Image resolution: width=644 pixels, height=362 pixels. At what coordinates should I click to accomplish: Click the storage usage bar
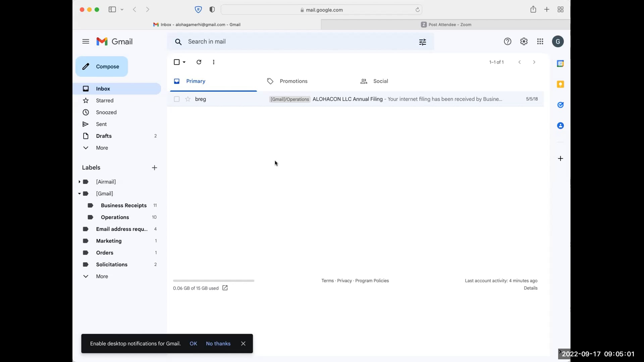pyautogui.click(x=214, y=281)
